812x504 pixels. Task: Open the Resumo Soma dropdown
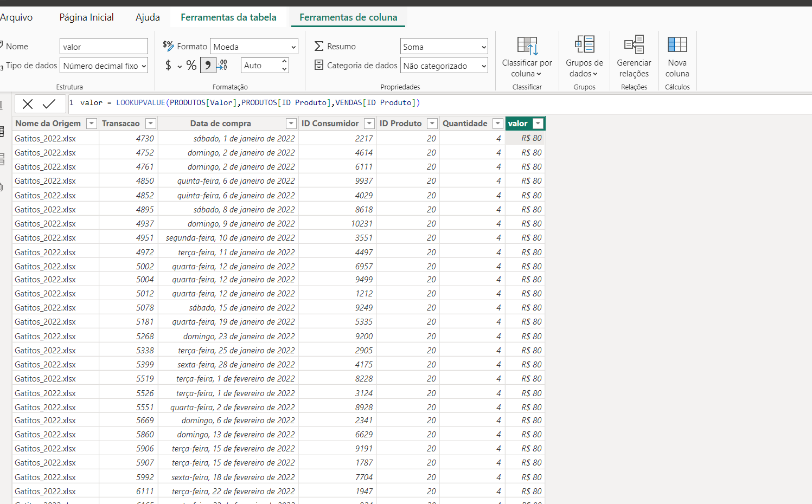(x=444, y=47)
